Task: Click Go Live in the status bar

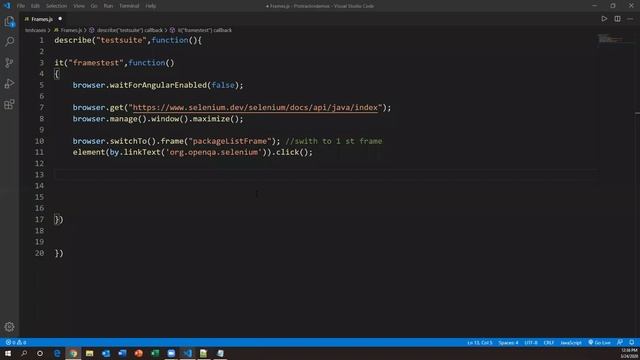Action: tap(600, 342)
